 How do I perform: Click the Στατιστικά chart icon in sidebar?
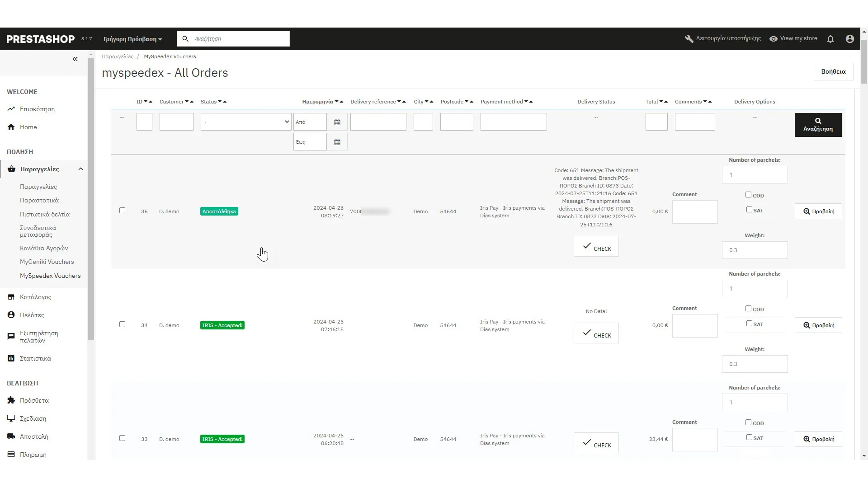[x=11, y=358]
